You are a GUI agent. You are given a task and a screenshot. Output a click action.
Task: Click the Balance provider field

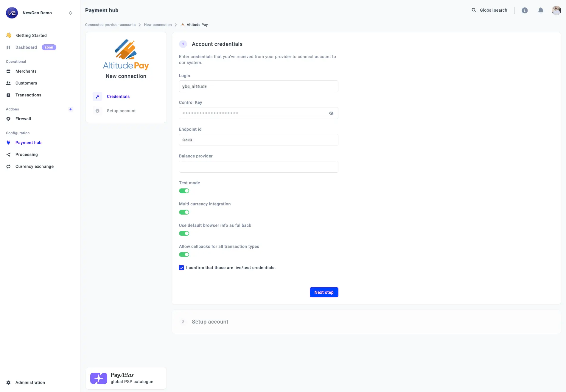259,167
